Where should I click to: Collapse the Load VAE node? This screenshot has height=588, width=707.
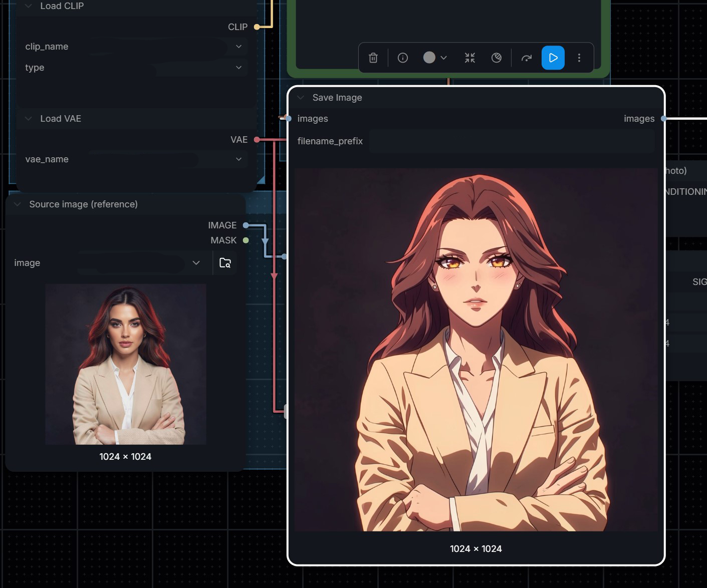29,119
